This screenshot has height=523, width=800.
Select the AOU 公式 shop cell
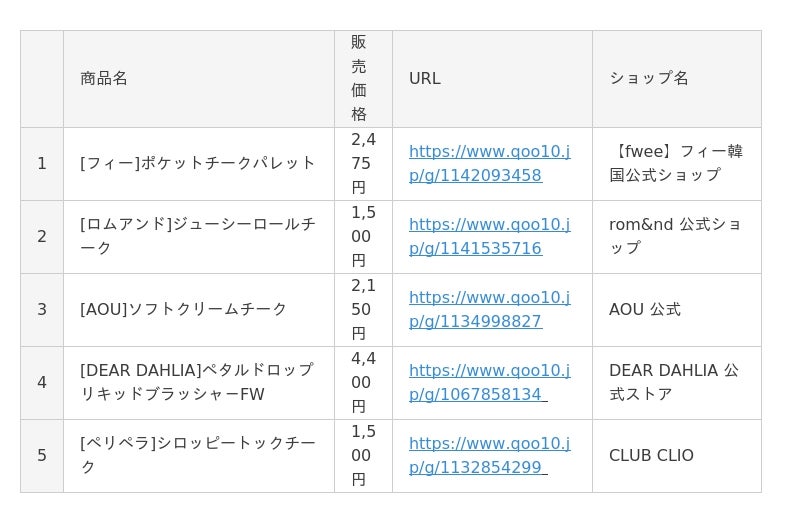(x=677, y=310)
